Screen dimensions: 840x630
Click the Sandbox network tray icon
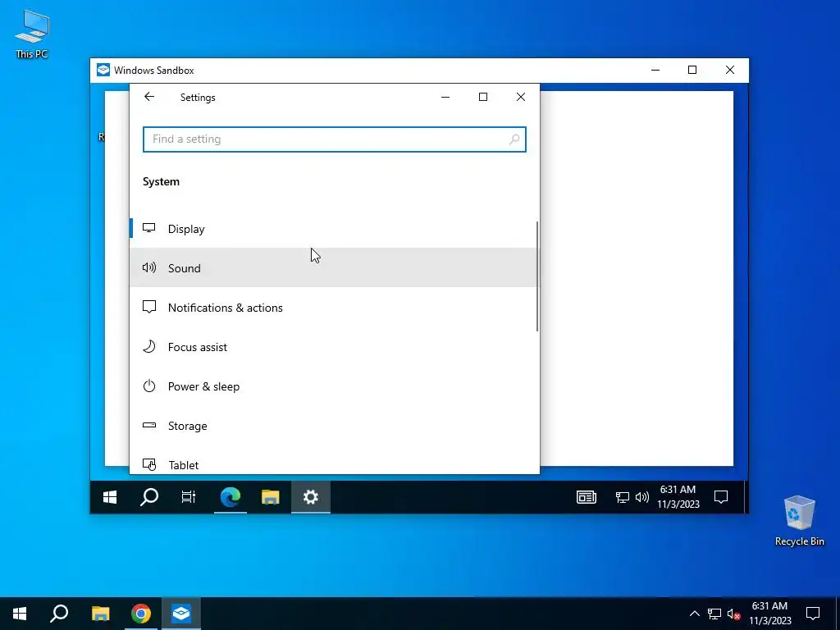pos(622,497)
